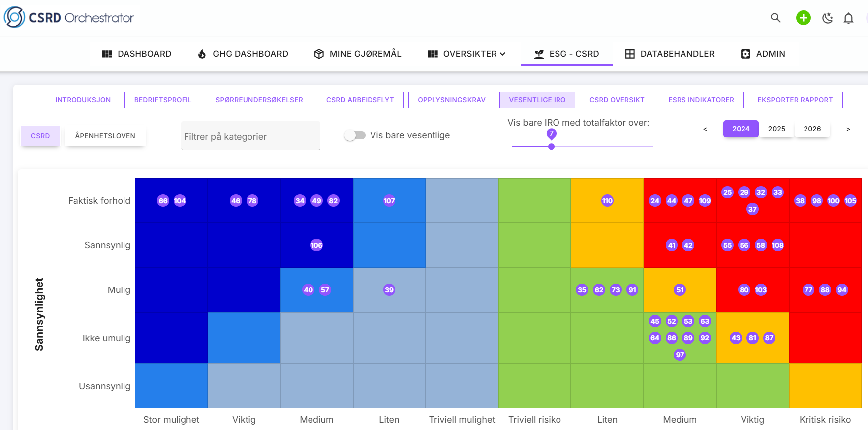Select year 2024

pos(741,129)
